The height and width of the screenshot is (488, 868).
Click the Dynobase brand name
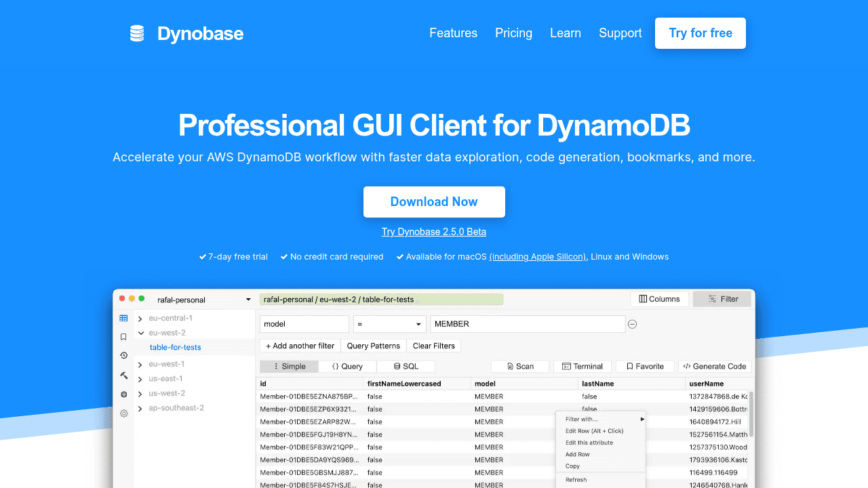click(x=200, y=34)
